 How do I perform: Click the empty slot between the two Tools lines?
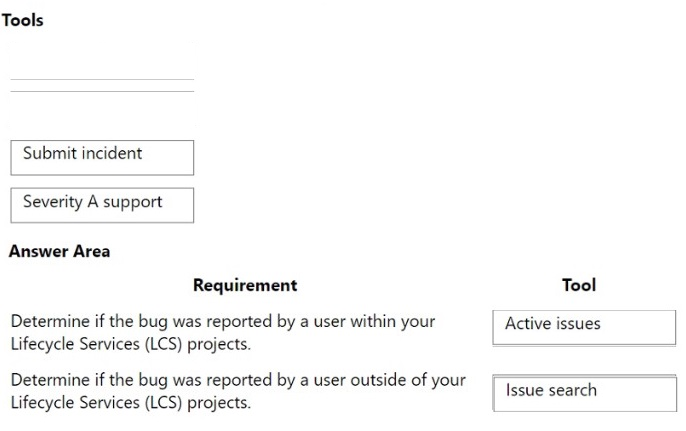[x=102, y=85]
